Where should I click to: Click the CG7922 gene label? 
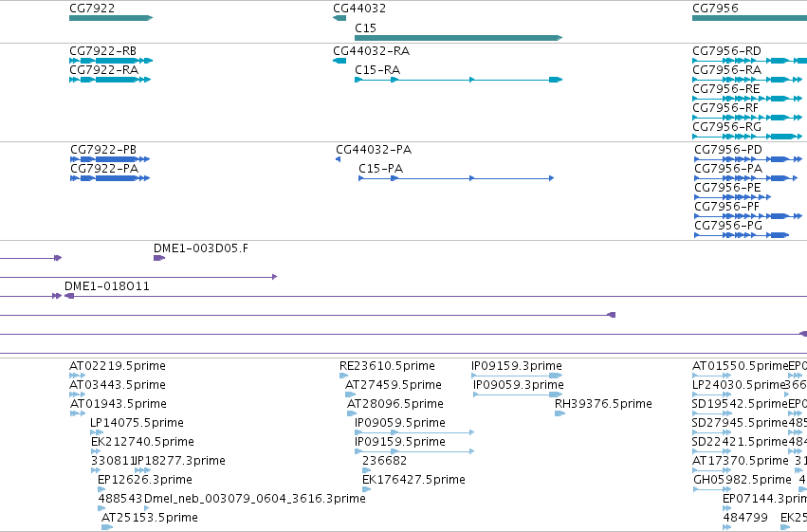[x=92, y=9]
